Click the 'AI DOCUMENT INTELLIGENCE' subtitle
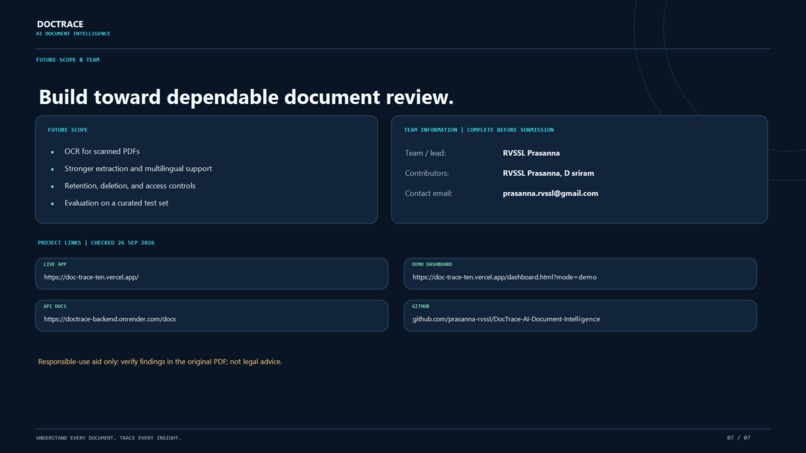Screen dimensions: 806x453 (x=73, y=34)
